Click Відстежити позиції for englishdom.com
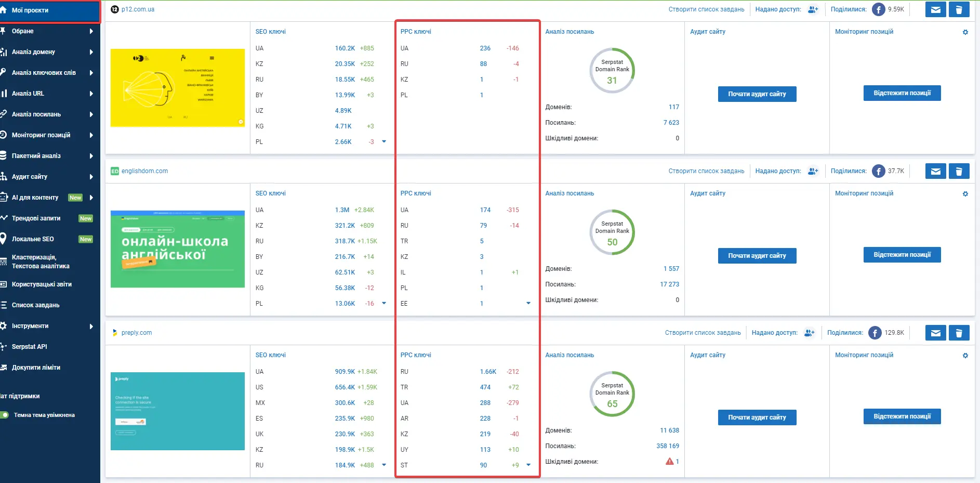This screenshot has width=980, height=483. [902, 255]
